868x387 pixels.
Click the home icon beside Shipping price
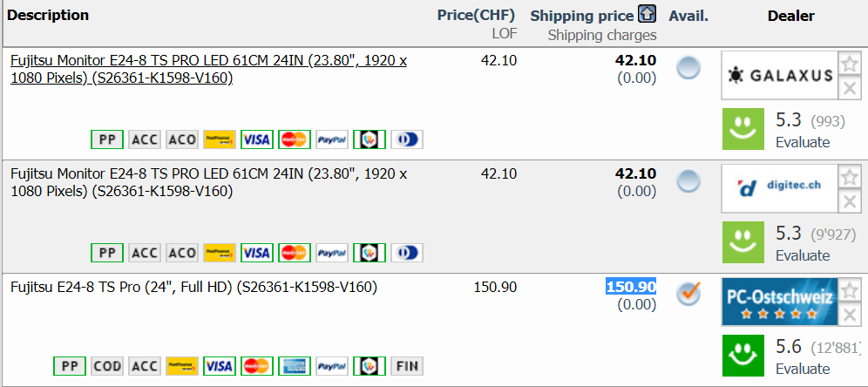coord(647,14)
